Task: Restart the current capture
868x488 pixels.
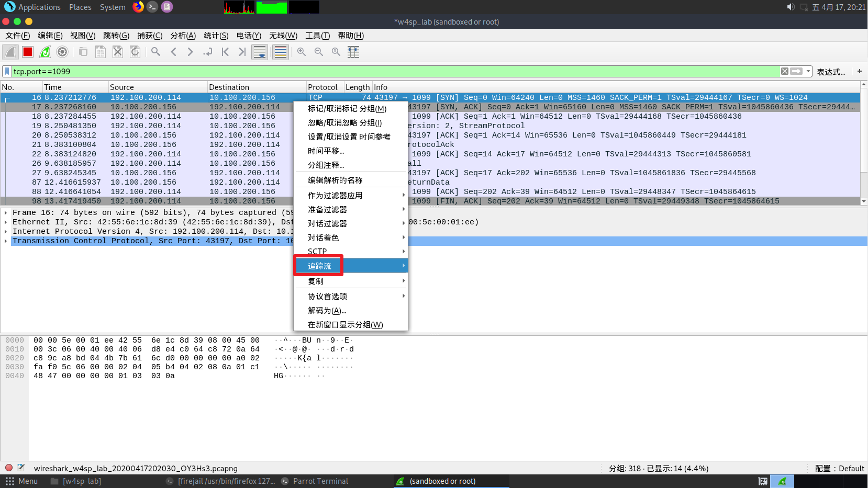Action: [x=45, y=52]
